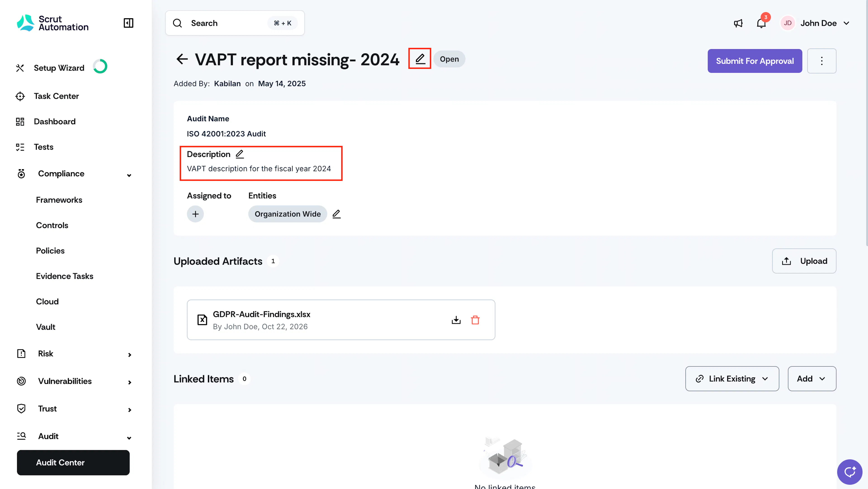868x489 pixels.
Task: Edit Entities pencil icon
Action: [336, 214]
